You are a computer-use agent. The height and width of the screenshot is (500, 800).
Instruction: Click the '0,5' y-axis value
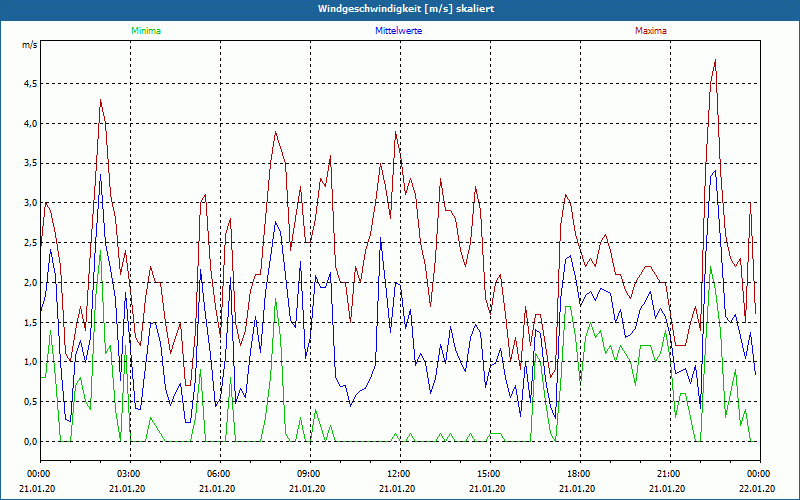pyautogui.click(x=31, y=402)
